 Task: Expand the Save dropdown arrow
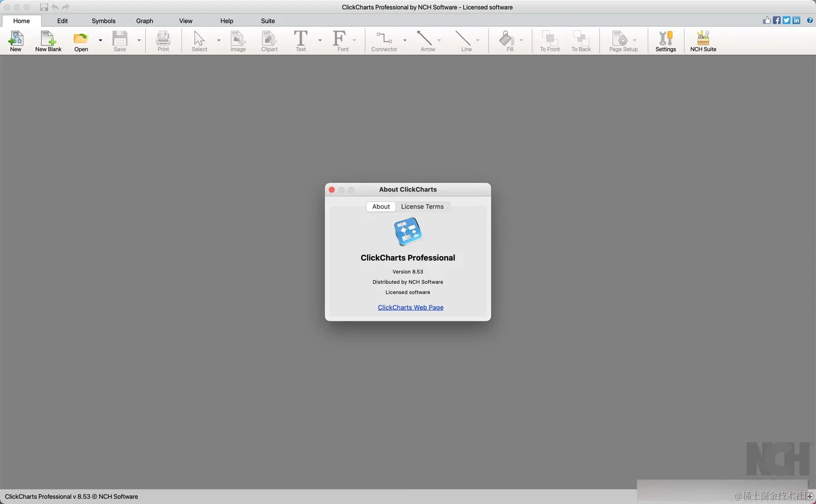tap(139, 40)
